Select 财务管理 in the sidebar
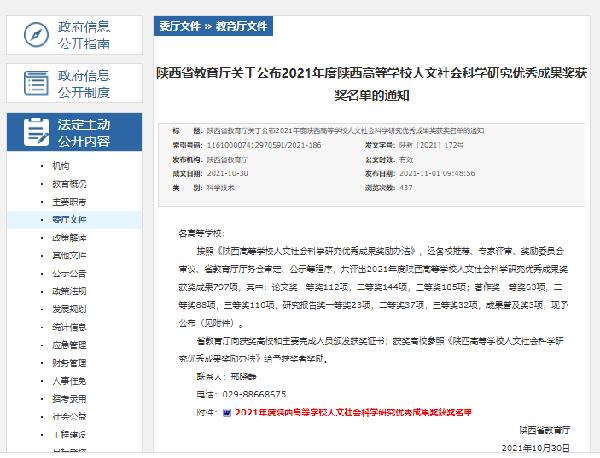Screen dimensions: 600x458 coord(68,363)
